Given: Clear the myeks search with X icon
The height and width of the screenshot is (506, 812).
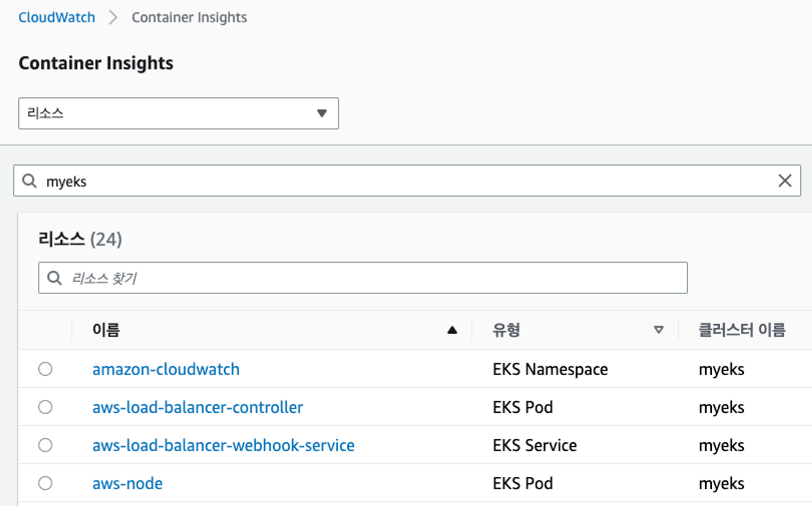Looking at the screenshot, I should click(784, 181).
